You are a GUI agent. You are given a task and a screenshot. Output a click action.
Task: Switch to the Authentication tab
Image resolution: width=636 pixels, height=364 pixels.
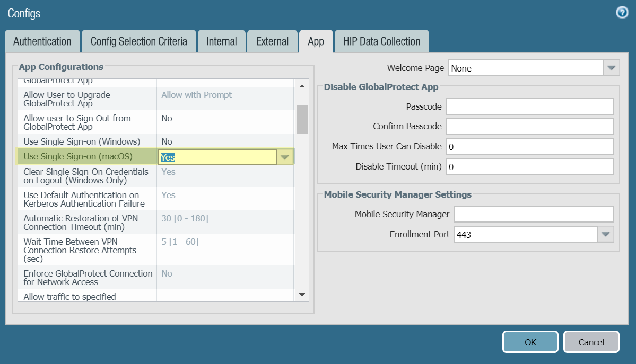click(x=42, y=41)
